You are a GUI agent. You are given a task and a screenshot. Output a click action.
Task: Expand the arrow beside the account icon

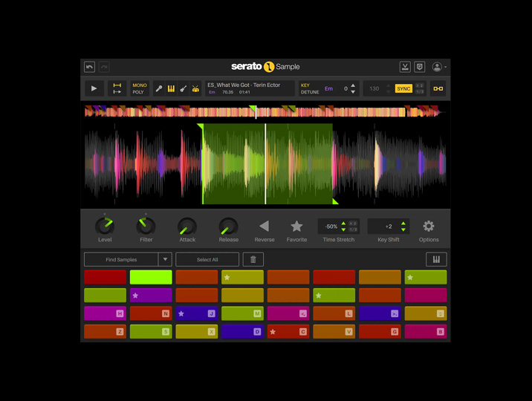click(x=446, y=67)
